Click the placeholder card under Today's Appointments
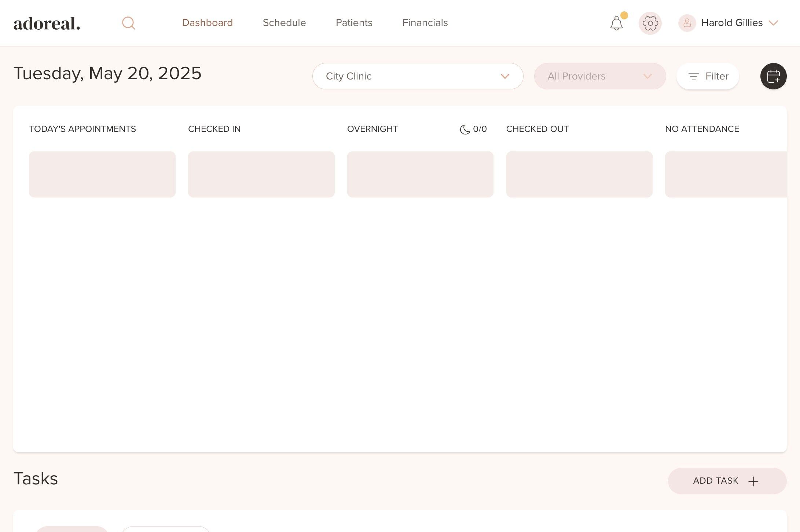The image size is (800, 532). pyautogui.click(x=102, y=174)
